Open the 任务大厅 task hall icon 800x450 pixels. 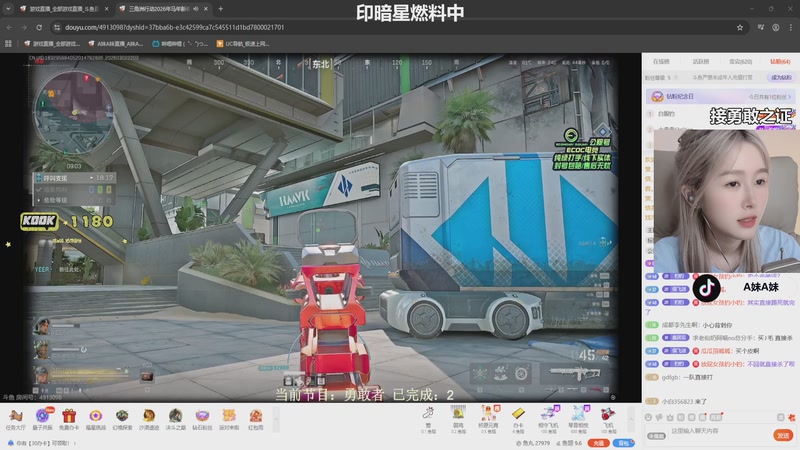click(15, 419)
